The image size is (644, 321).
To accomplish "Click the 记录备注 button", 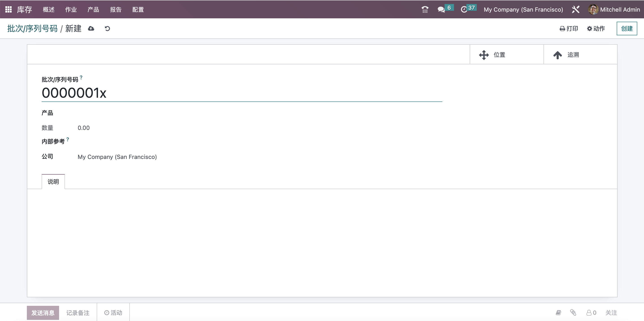I will pyautogui.click(x=78, y=313).
